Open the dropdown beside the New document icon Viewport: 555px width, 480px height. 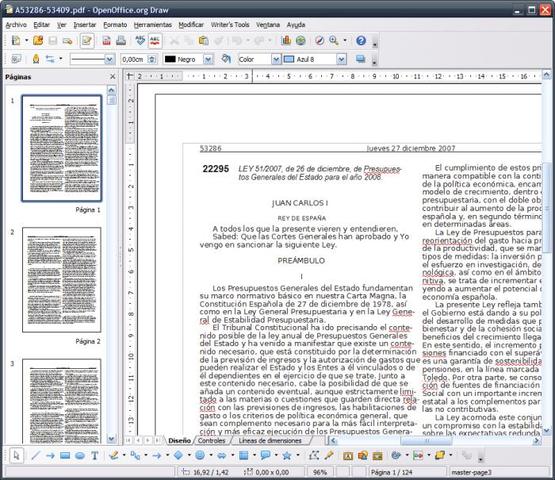(x=27, y=41)
